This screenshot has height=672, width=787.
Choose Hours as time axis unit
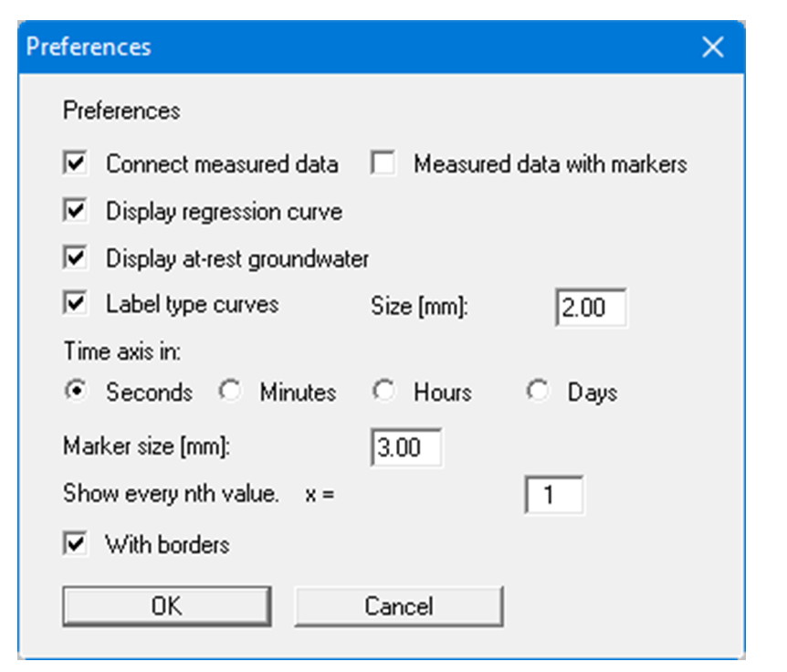coord(383,393)
